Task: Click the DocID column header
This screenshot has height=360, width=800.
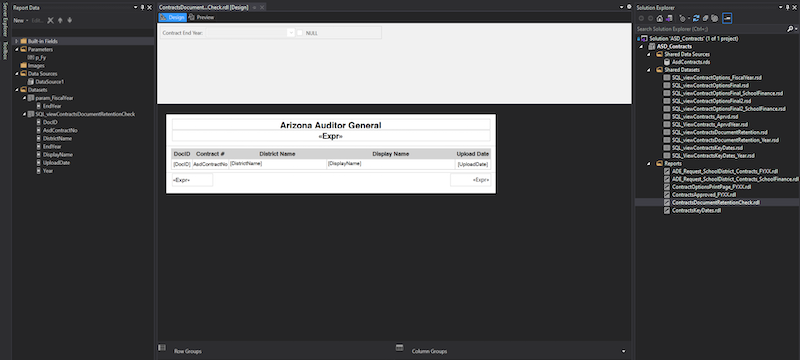Action: pyautogui.click(x=182, y=153)
